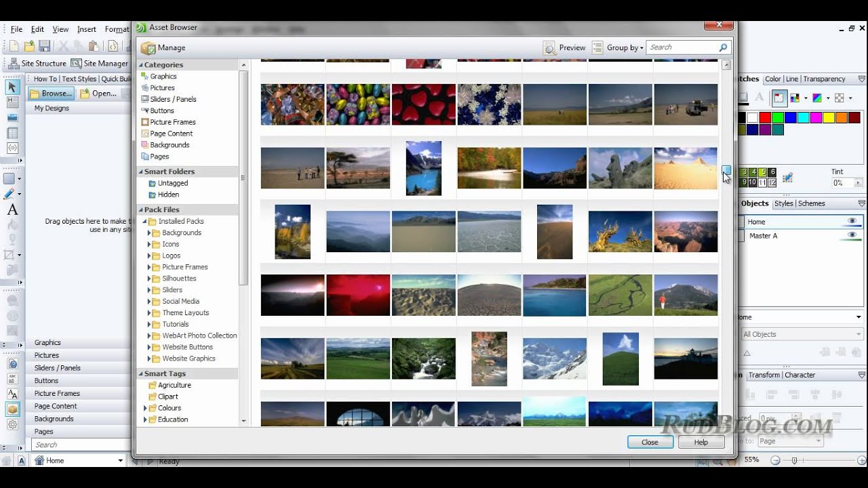
Task: Collapse the Pack Files section
Action: (140, 209)
